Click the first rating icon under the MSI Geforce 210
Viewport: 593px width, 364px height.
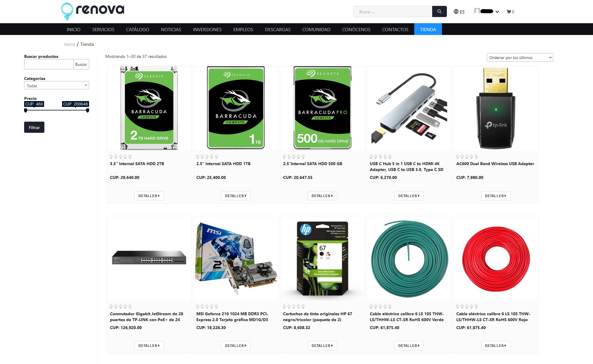click(x=198, y=307)
